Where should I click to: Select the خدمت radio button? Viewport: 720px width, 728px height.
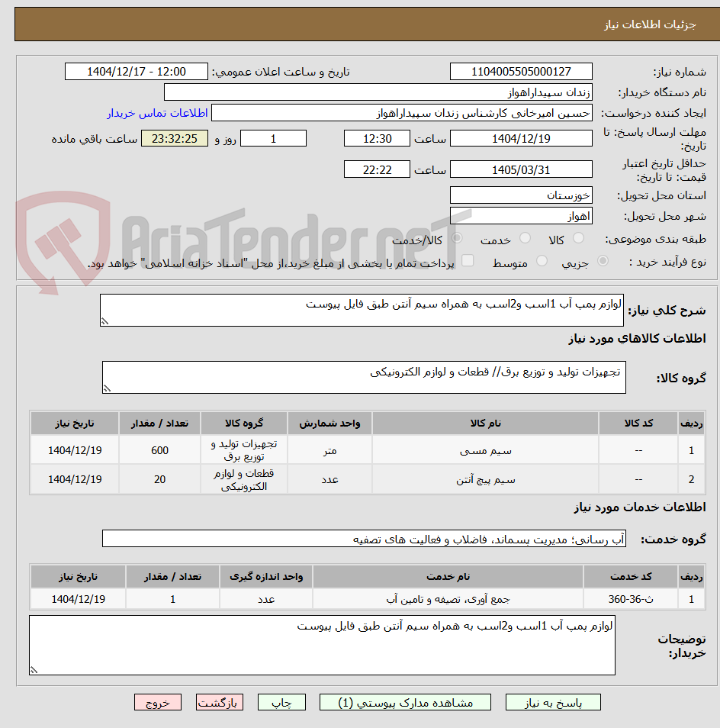click(x=525, y=238)
